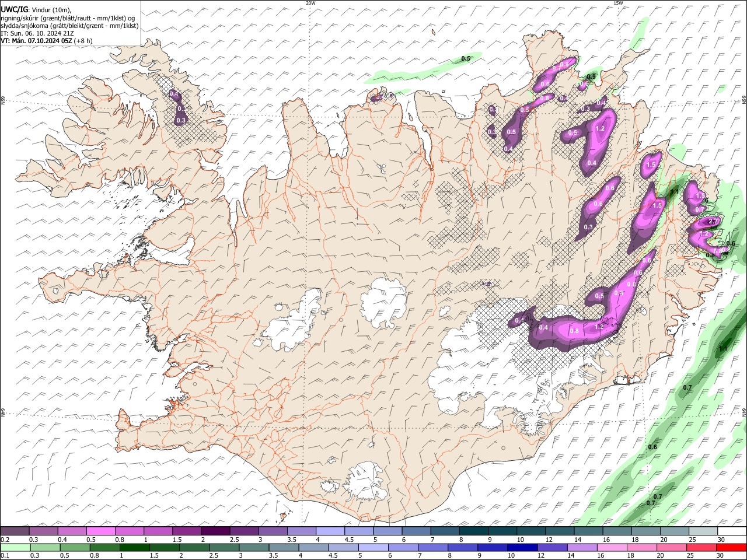Select the dark teal 8–9 snow scale swatch
Viewport: 747px width, 560px height.
474,531
